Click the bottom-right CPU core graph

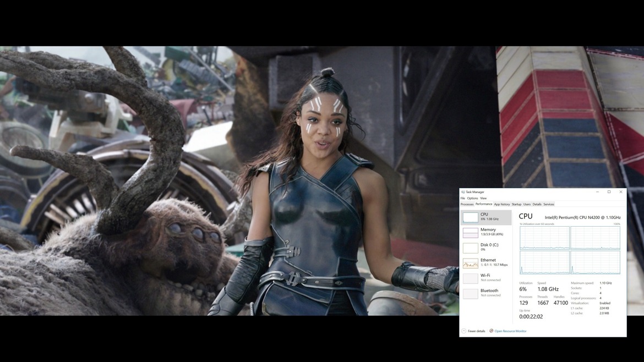pyautogui.click(x=595, y=262)
